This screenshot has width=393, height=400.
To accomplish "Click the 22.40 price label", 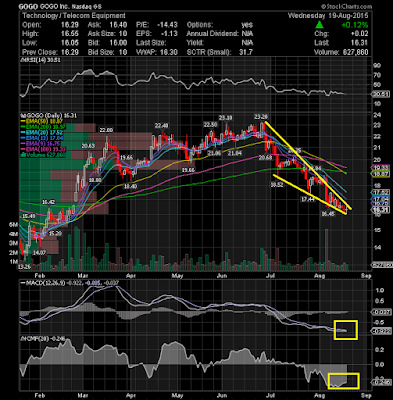I will 161,126.
